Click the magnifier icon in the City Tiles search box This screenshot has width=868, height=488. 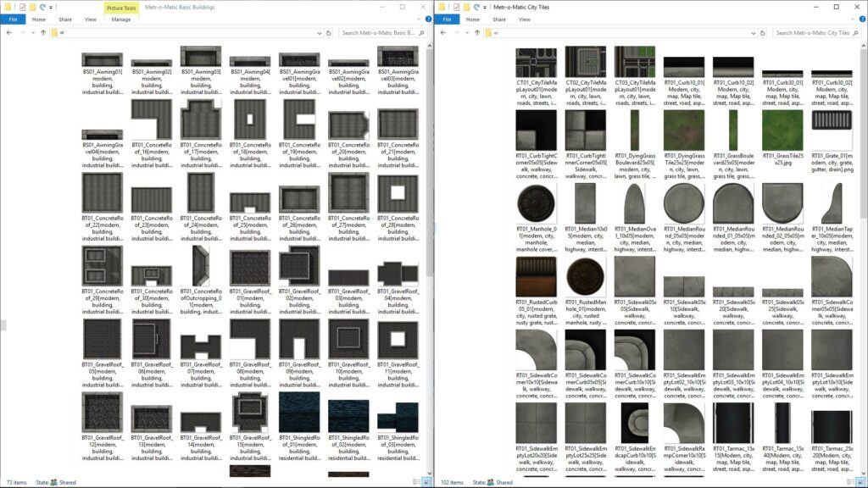pyautogui.click(x=856, y=33)
